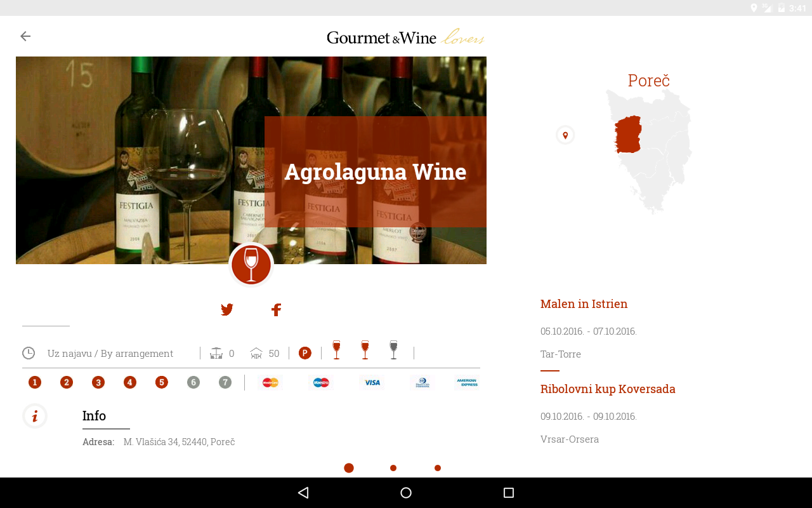Tap the Tar-Torre location text
The width and height of the screenshot is (812, 508).
click(x=561, y=354)
